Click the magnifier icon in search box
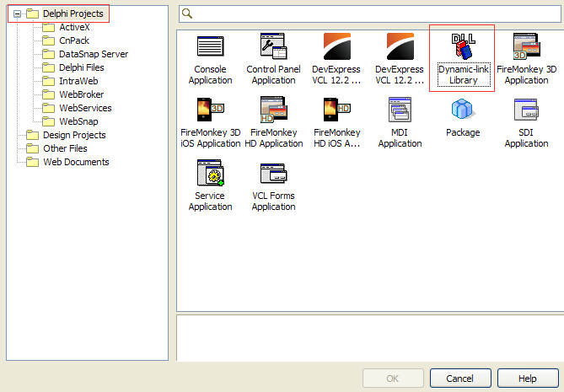Image resolution: width=564 pixels, height=392 pixels. [x=187, y=13]
